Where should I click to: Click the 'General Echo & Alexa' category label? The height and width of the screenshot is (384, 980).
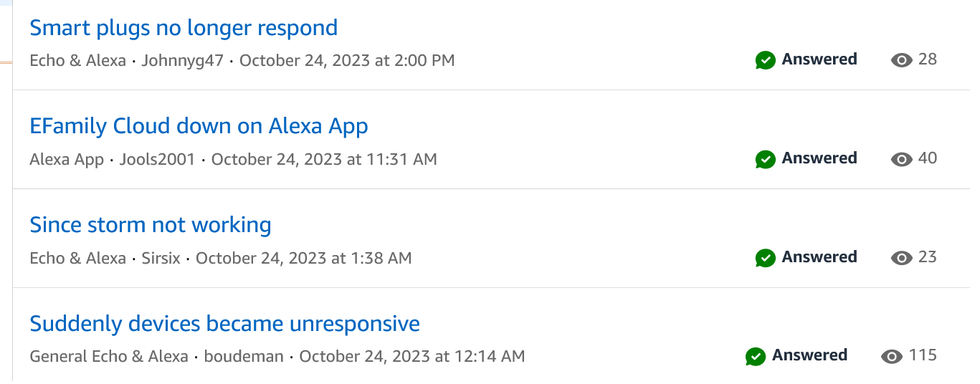(109, 356)
